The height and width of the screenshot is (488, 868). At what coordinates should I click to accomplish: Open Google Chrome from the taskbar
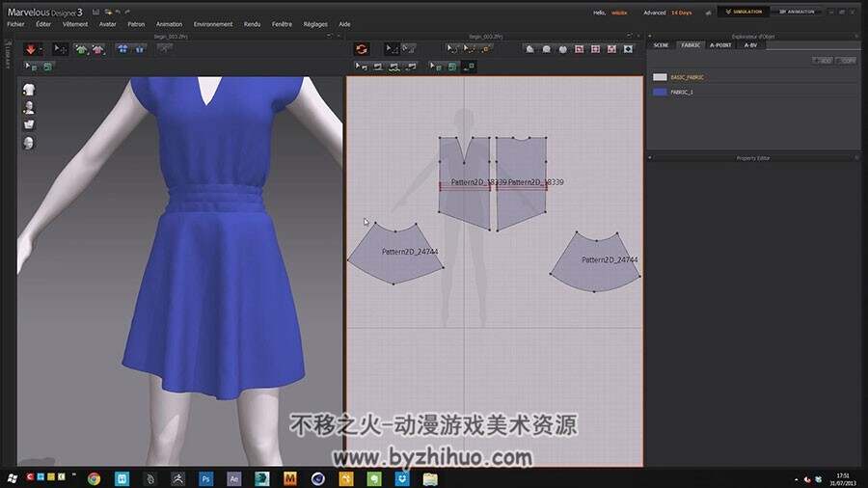pyautogui.click(x=95, y=478)
